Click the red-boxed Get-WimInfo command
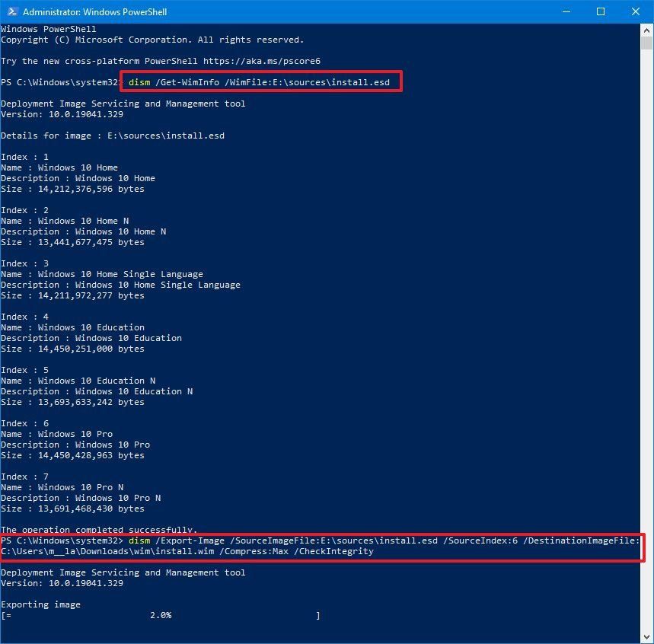 point(262,81)
